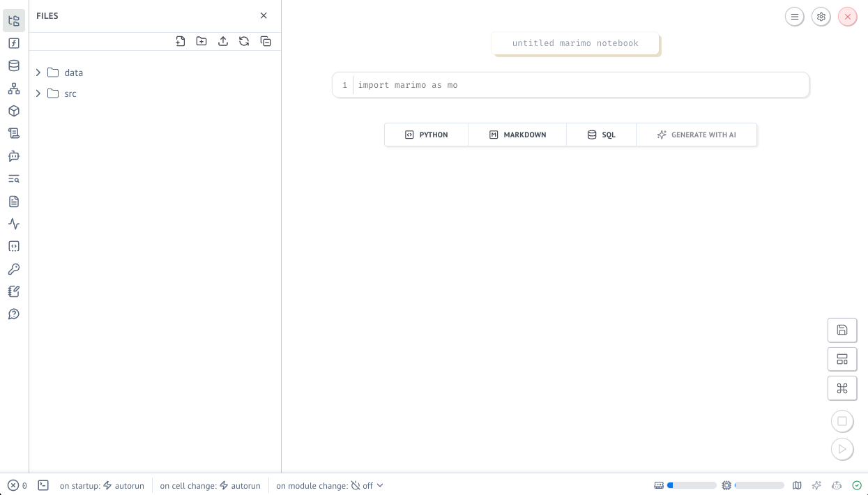
Task: Open the documentation panel
Action: coord(14,201)
